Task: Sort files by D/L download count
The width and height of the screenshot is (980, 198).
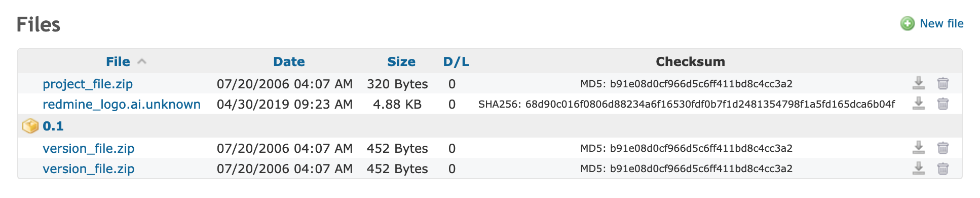Action: point(456,61)
